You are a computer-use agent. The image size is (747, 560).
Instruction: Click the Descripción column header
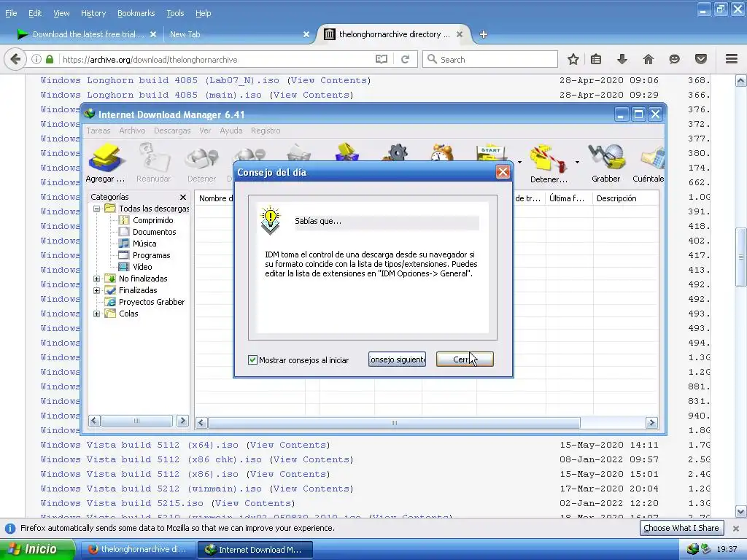click(625, 198)
